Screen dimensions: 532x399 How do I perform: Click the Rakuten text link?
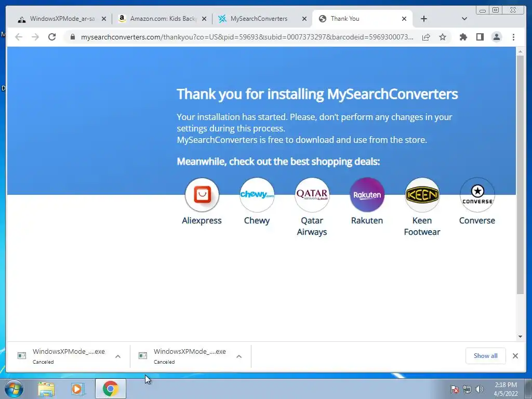(x=367, y=220)
